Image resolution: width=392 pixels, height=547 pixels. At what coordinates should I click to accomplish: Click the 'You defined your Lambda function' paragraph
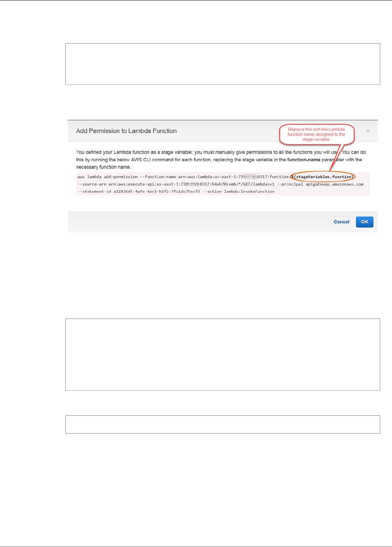click(221, 159)
